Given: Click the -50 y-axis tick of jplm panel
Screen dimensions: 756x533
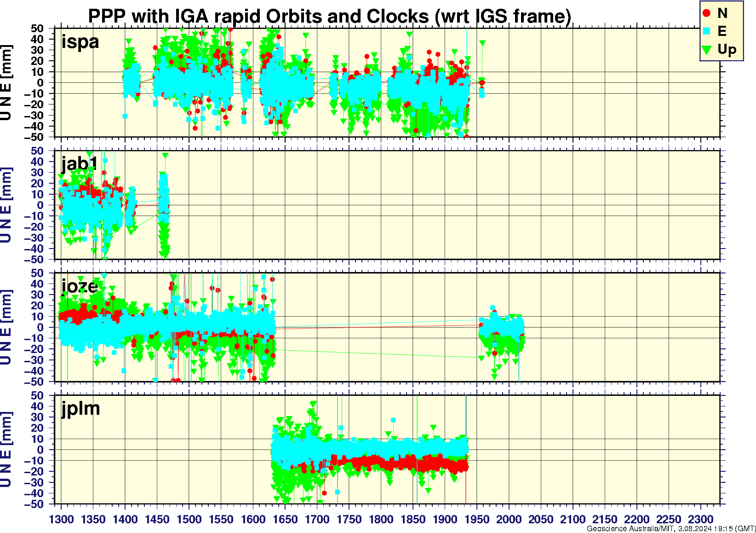Looking at the screenshot, I should (x=35, y=504).
